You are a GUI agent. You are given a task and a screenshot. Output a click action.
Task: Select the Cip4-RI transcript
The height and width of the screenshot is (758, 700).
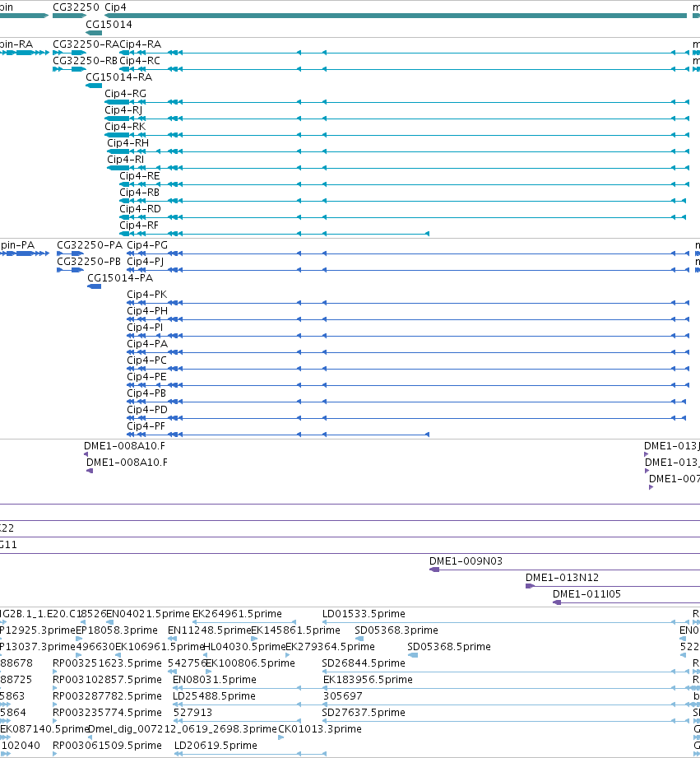coord(126,159)
